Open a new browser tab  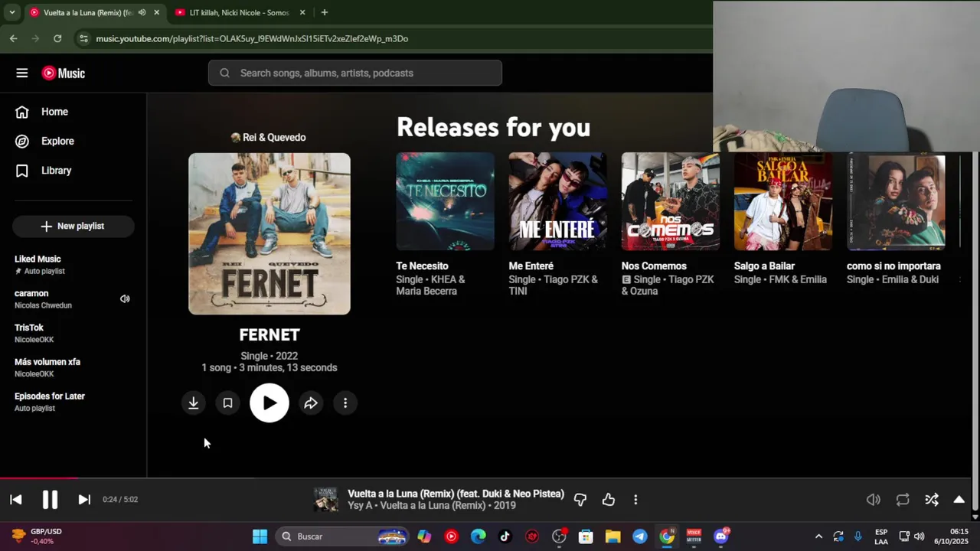pyautogui.click(x=325, y=12)
